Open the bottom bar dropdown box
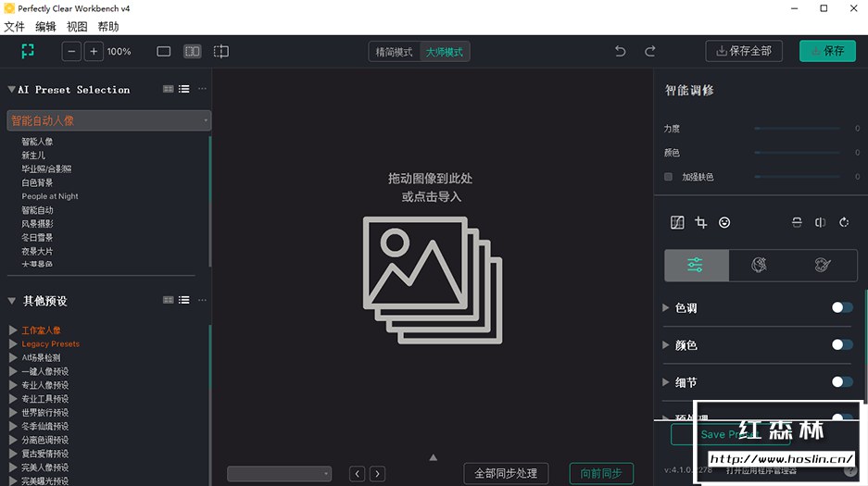868x486 pixels. tap(280, 474)
